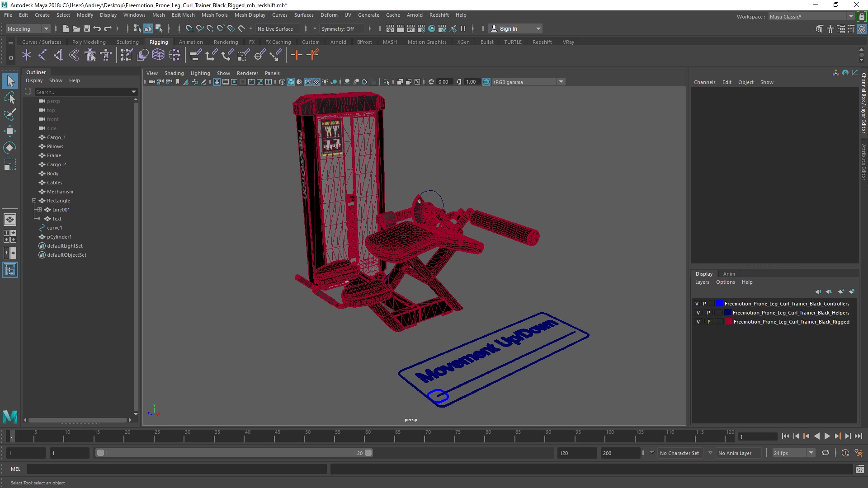
Task: Click the New Scene icon
Action: coord(66,28)
